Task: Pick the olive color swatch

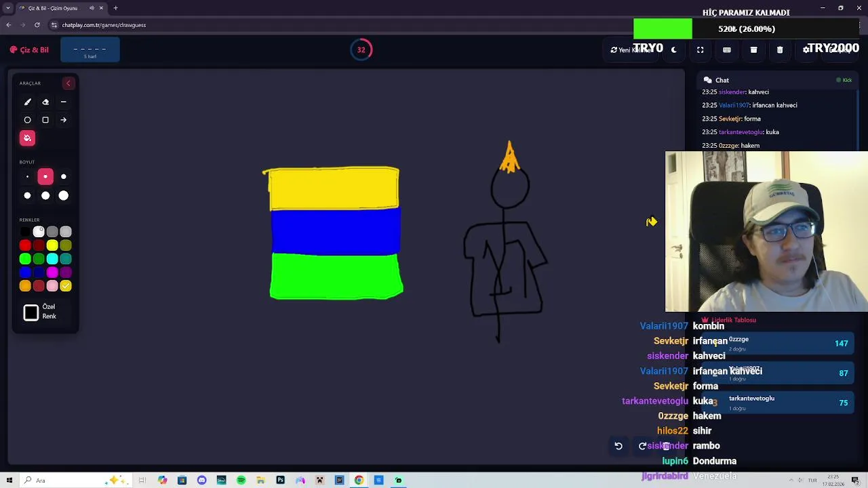Action: click(66, 245)
